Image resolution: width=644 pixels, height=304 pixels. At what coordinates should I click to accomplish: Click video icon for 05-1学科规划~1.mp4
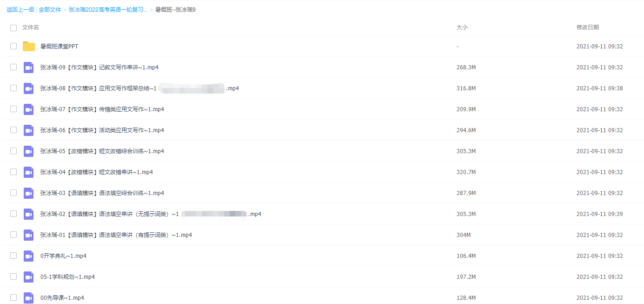29,277
